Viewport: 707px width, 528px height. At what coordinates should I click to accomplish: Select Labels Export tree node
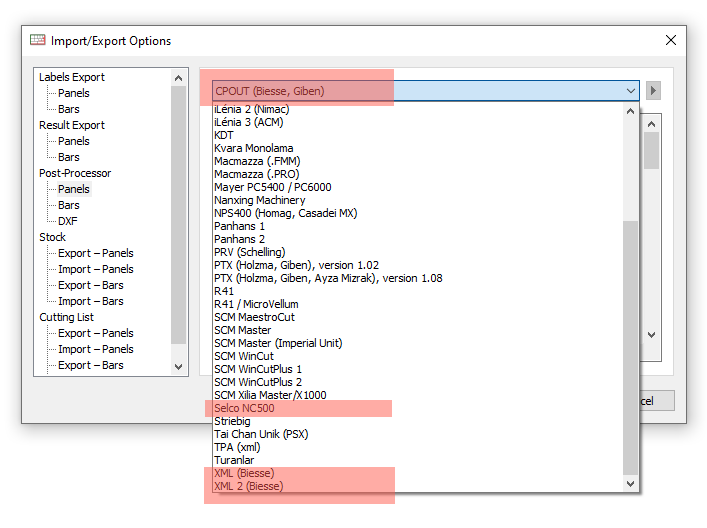pos(72,77)
